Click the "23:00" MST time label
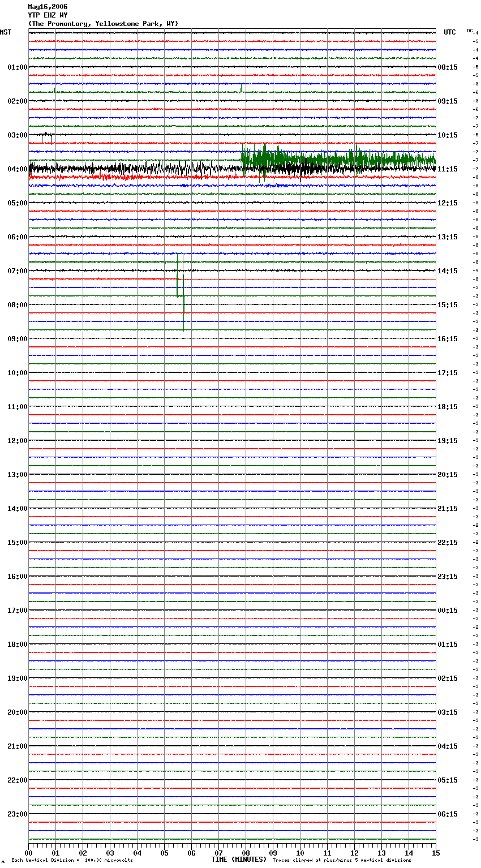 pyautogui.click(x=18, y=814)
